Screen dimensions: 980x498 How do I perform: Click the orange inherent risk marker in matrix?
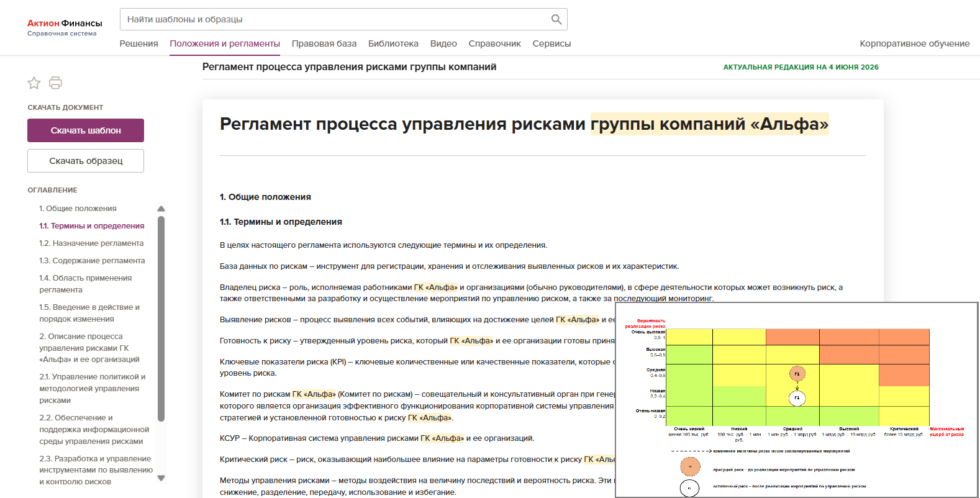(x=797, y=374)
